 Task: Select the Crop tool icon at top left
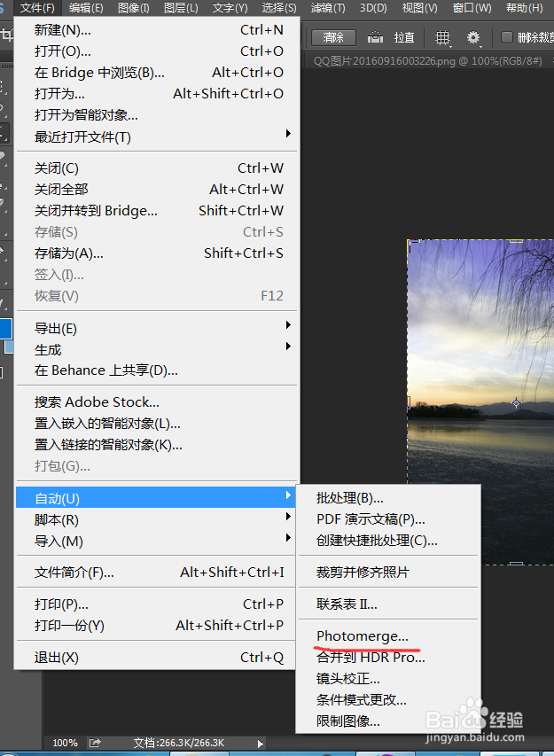pyautogui.click(x=6, y=35)
